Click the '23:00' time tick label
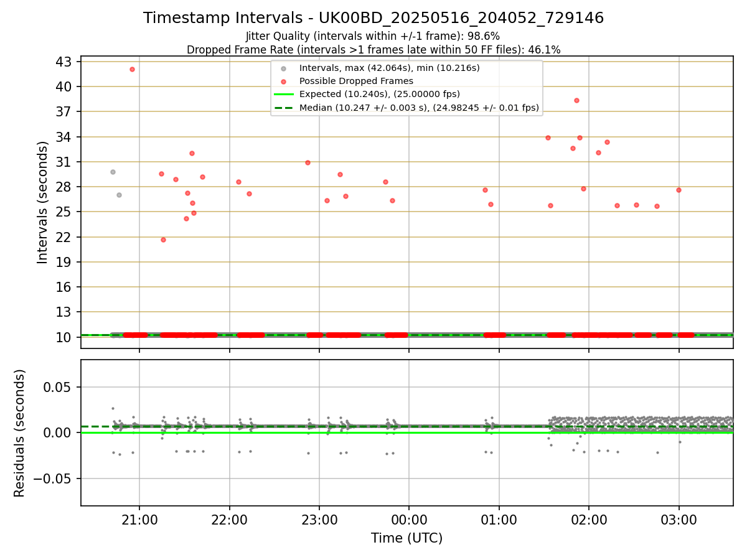 pos(319,519)
